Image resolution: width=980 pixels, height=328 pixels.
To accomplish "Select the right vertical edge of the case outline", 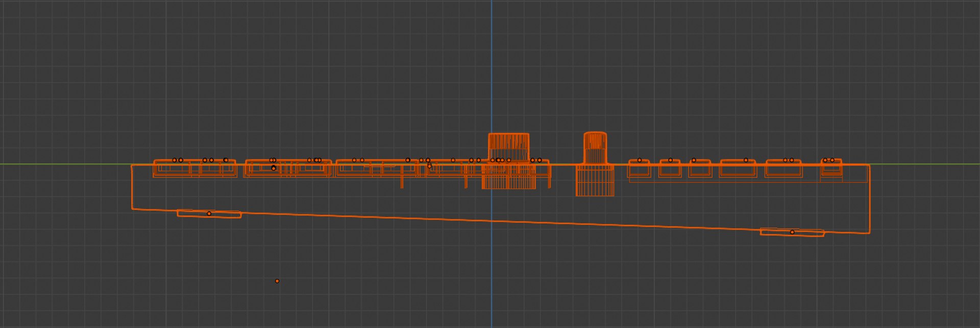I will click(869, 199).
